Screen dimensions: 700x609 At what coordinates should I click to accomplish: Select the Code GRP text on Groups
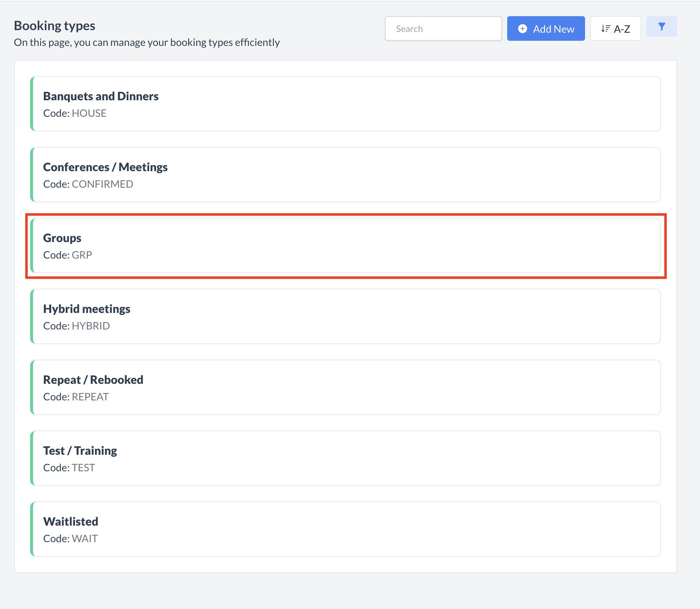(68, 255)
